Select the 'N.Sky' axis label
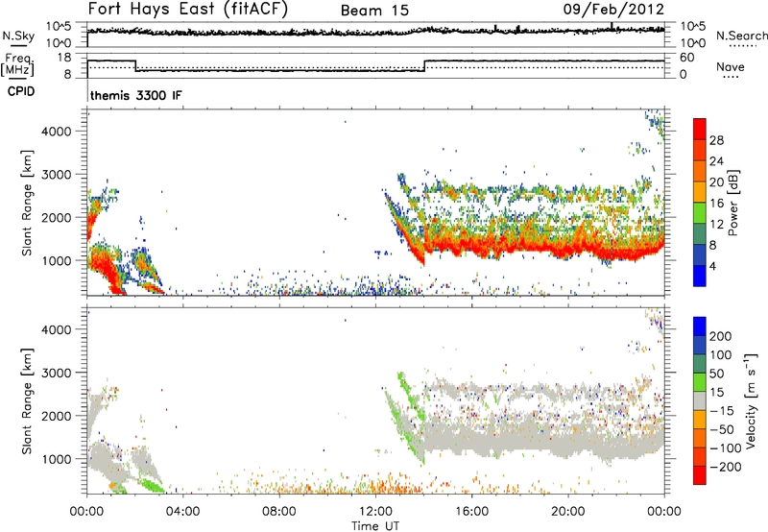 coord(18,36)
